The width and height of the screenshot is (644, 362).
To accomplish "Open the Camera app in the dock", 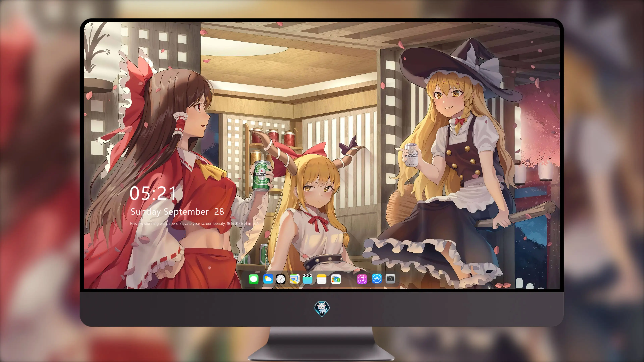I will coord(390,279).
